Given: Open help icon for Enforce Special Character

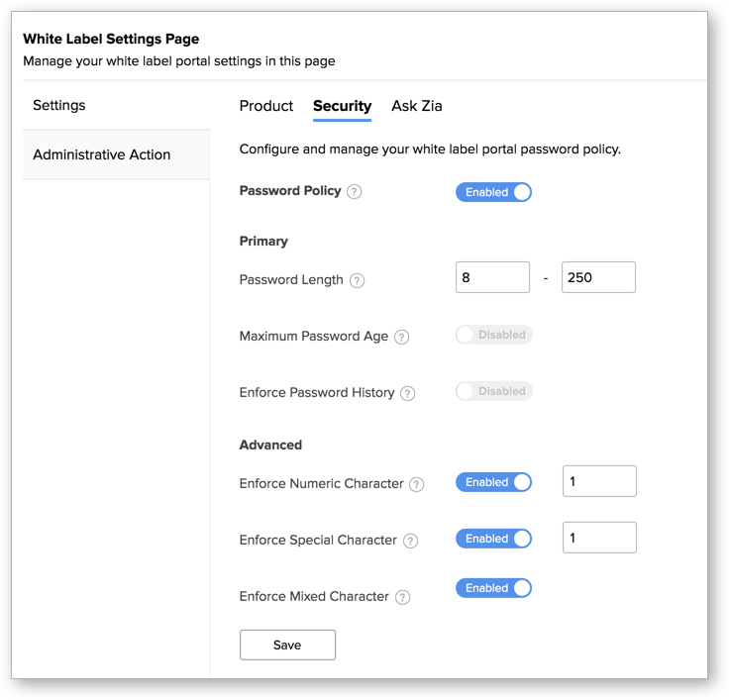Looking at the screenshot, I should point(410,542).
